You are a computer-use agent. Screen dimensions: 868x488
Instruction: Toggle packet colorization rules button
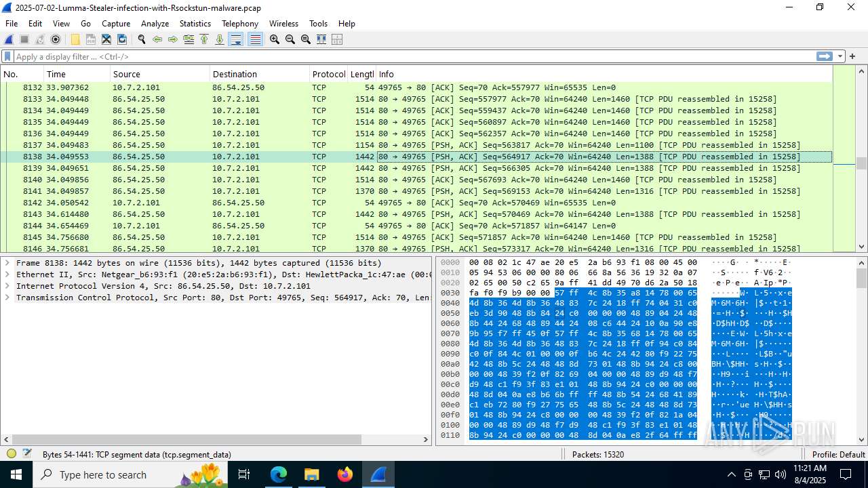[x=255, y=39]
